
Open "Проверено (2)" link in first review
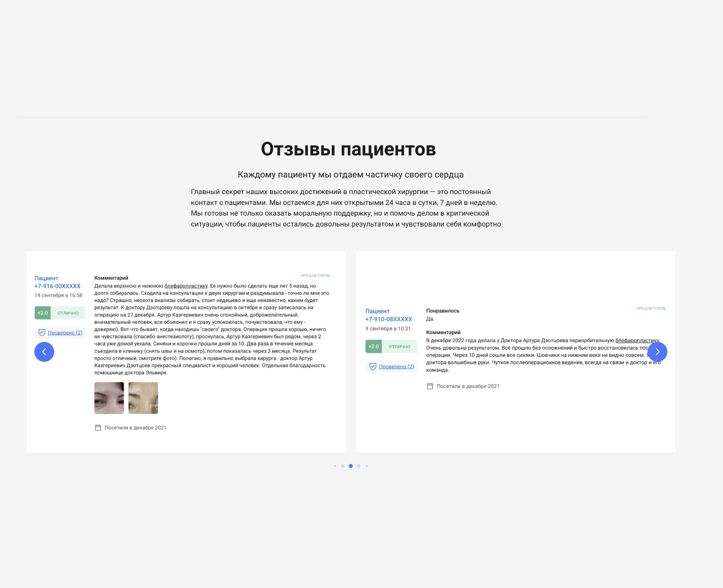[65, 333]
